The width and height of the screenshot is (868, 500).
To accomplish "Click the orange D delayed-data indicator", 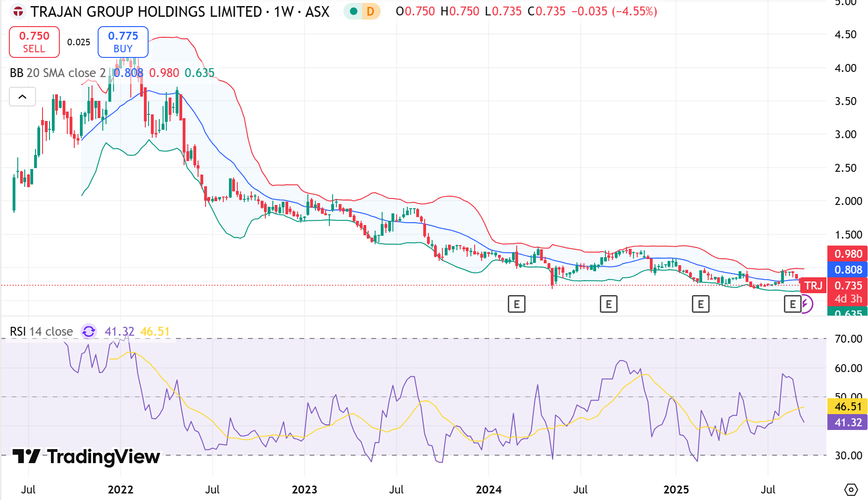I will (370, 12).
